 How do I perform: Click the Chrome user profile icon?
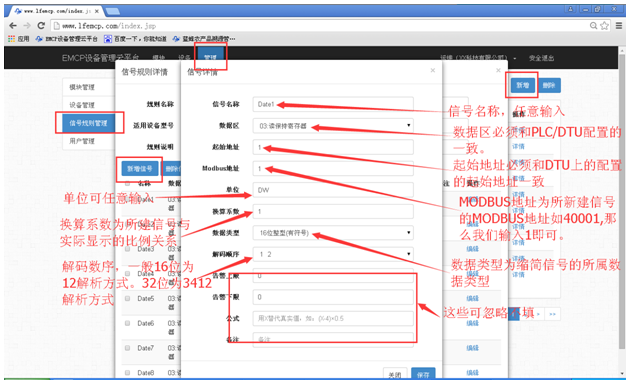click(571, 9)
